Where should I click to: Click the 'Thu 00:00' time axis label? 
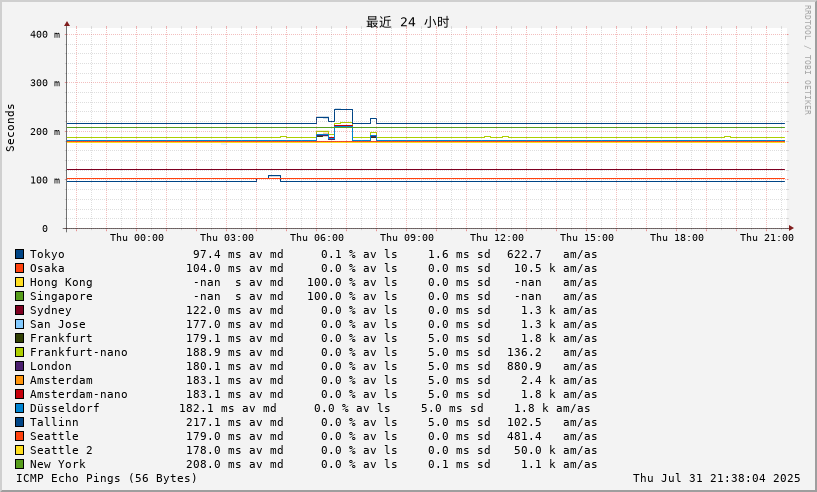tap(137, 238)
